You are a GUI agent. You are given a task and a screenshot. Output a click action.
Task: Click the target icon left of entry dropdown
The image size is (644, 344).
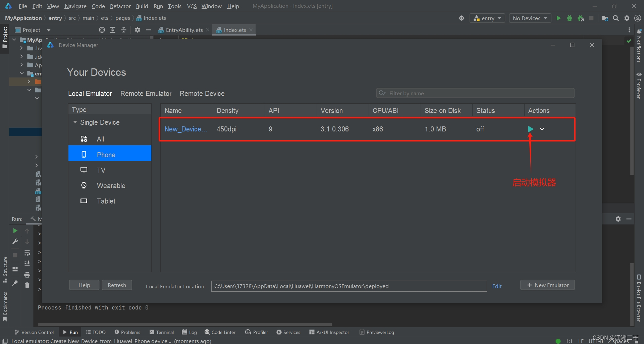pyautogui.click(x=462, y=18)
